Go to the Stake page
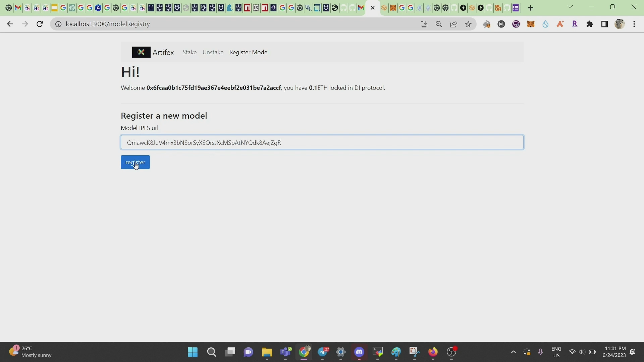The height and width of the screenshot is (362, 644). (190, 52)
